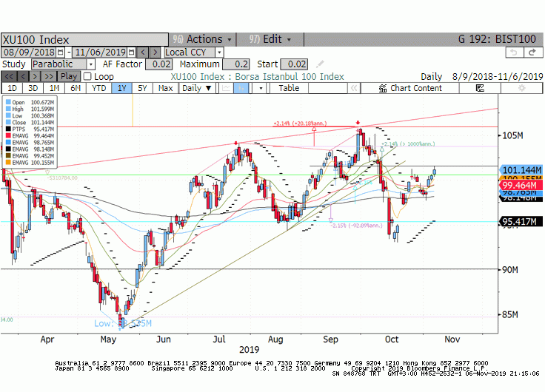Expand the Local CCY currency dropdown
Screen dimensions: 545x392
tap(219, 53)
